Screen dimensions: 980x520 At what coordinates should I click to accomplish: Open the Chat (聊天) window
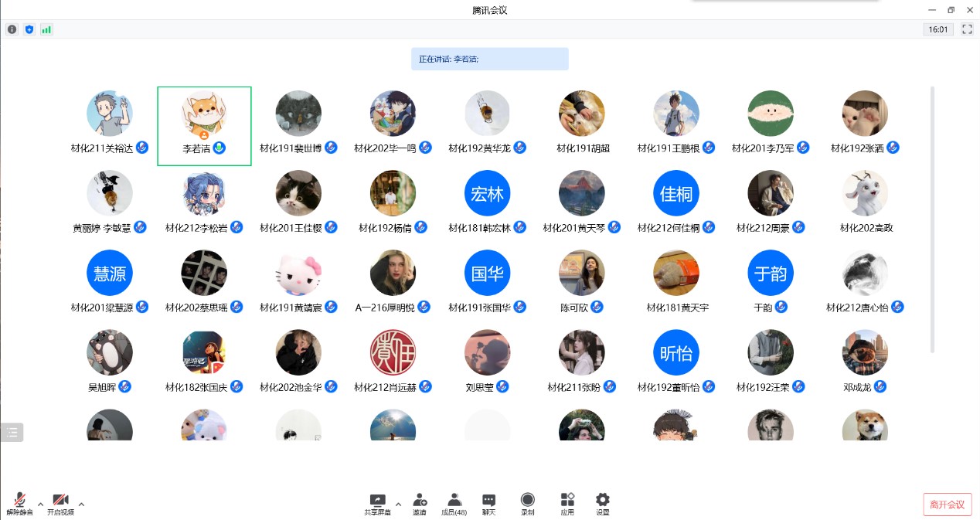(488, 504)
